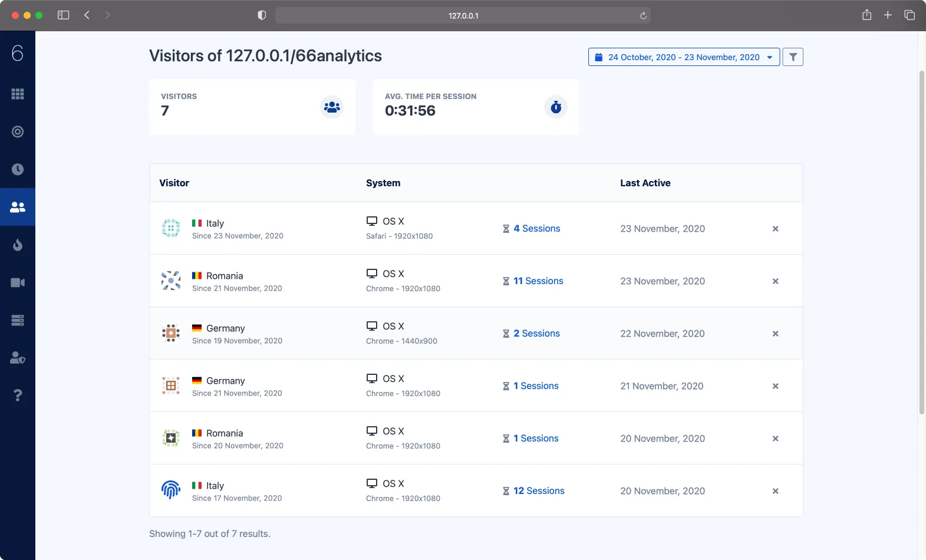Open the help question mark icon
This screenshot has height=560, width=926.
(18, 396)
